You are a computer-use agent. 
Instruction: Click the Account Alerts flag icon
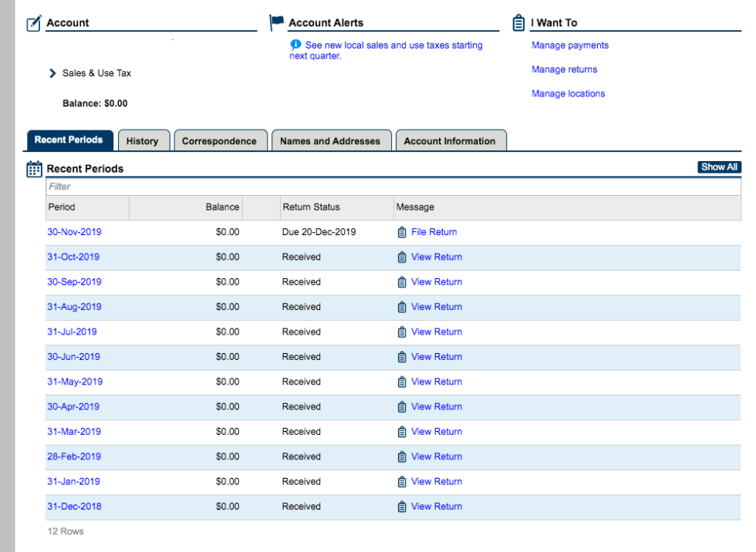pos(276,23)
